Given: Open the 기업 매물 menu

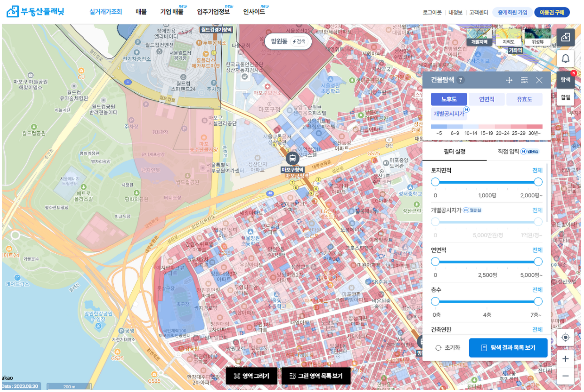Looking at the screenshot, I should pyautogui.click(x=173, y=12).
